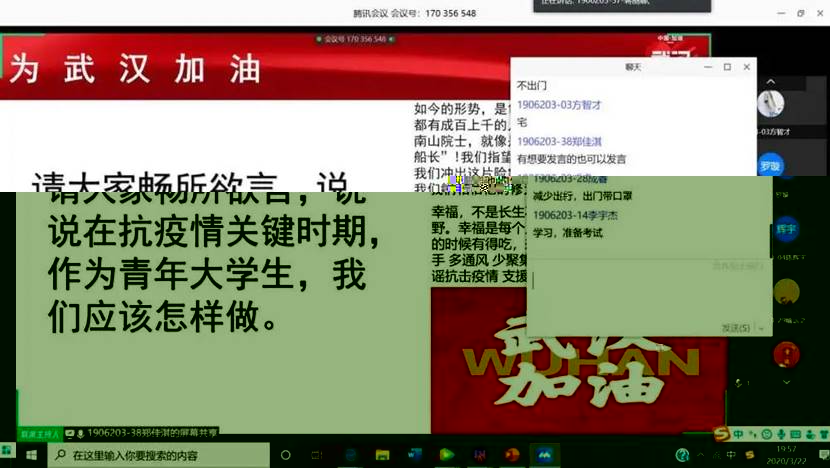The width and height of the screenshot is (830, 468).
Task: Click the green host badge bottom-left
Action: click(x=40, y=434)
